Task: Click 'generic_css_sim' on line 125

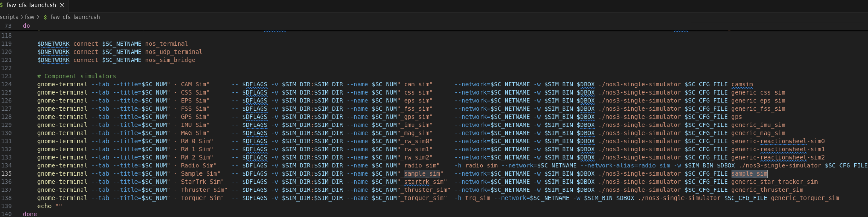Action: (758, 93)
